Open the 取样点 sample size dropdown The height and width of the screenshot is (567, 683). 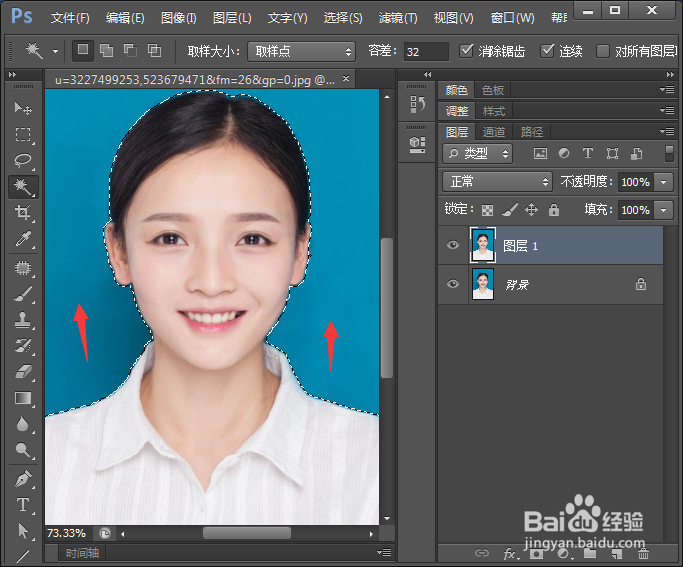coord(301,51)
